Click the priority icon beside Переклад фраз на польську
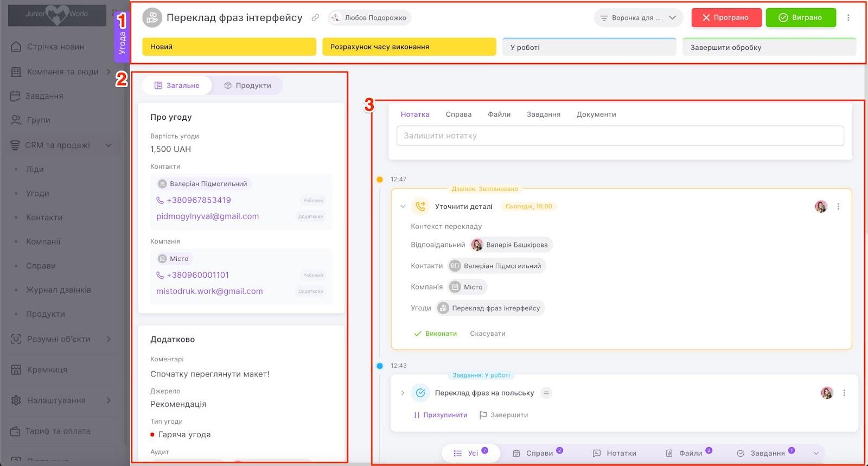 (546, 393)
